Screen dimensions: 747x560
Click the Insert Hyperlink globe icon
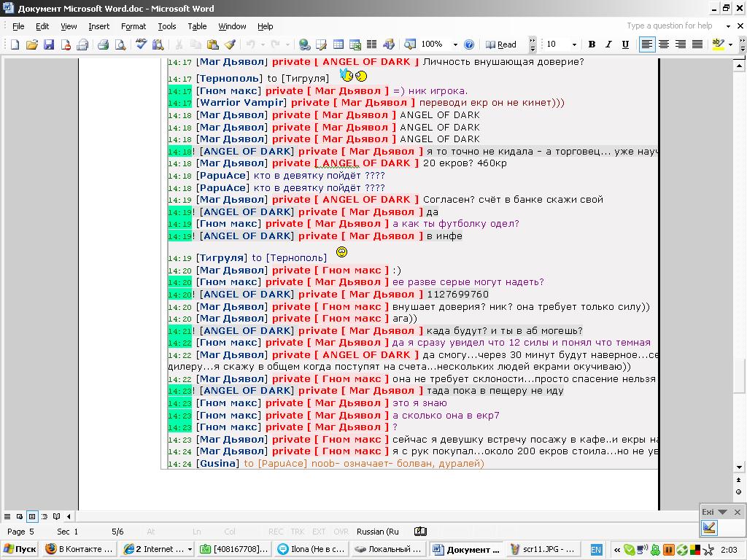pos(304,44)
